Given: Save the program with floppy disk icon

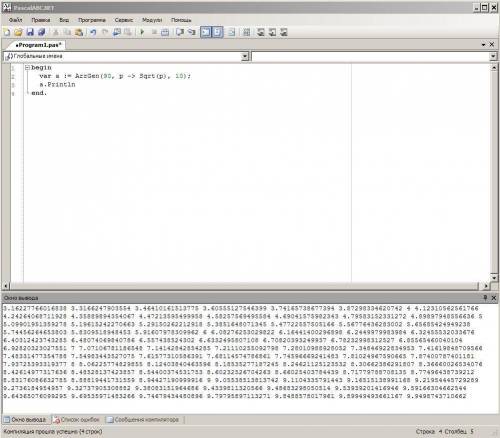Looking at the screenshot, I should point(30,32).
